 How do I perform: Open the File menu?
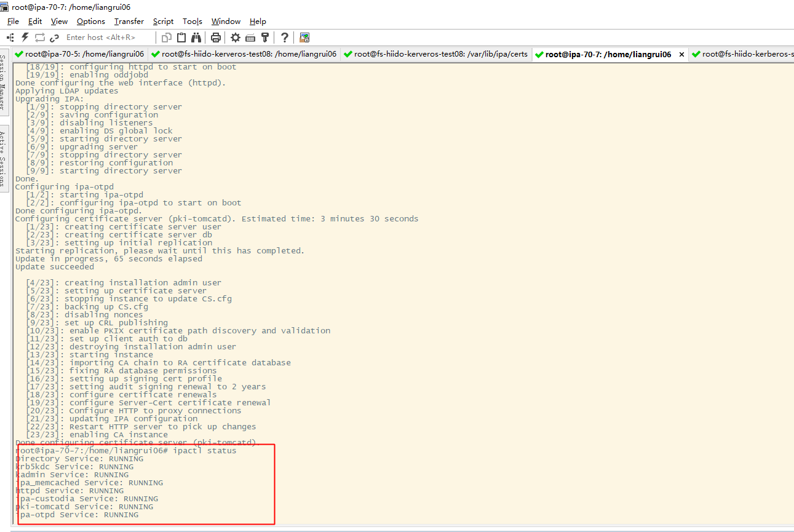(x=13, y=22)
